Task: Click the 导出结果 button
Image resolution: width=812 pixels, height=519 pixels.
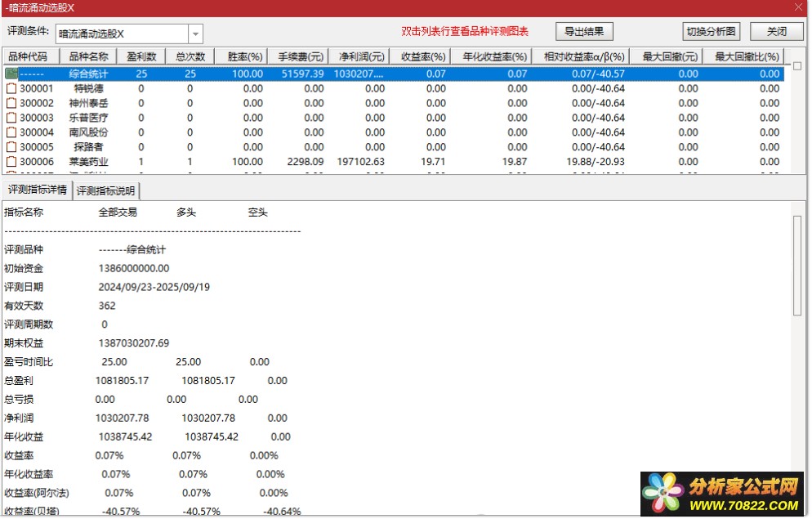Action: pos(584,32)
